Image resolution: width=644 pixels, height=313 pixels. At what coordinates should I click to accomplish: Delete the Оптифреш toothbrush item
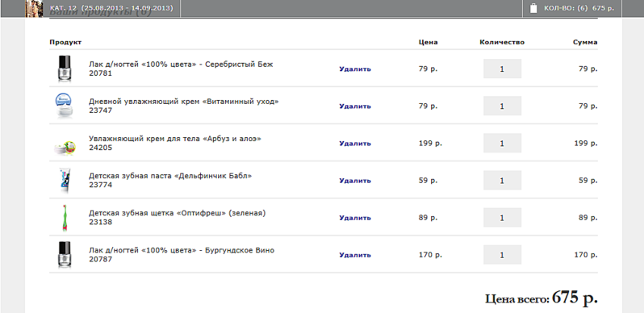click(x=355, y=218)
